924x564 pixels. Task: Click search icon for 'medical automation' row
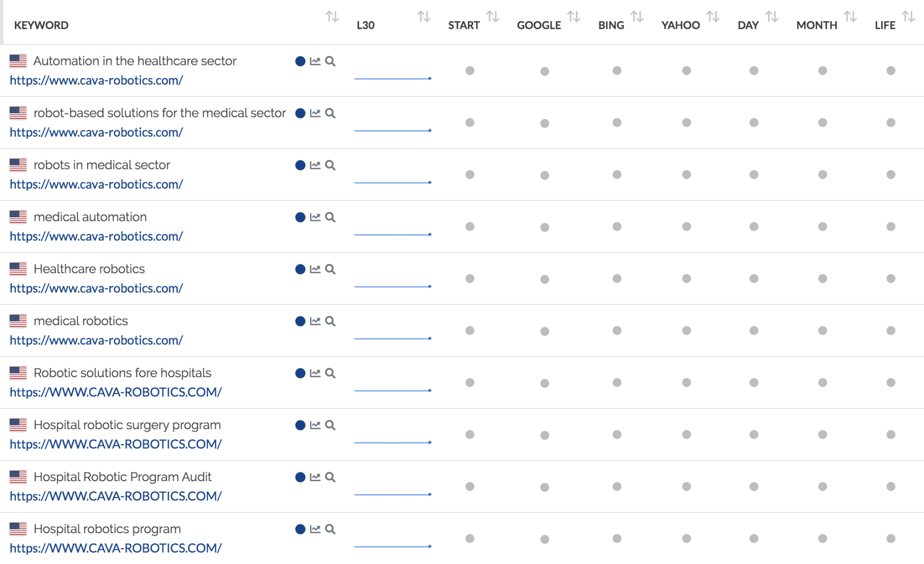pos(330,217)
